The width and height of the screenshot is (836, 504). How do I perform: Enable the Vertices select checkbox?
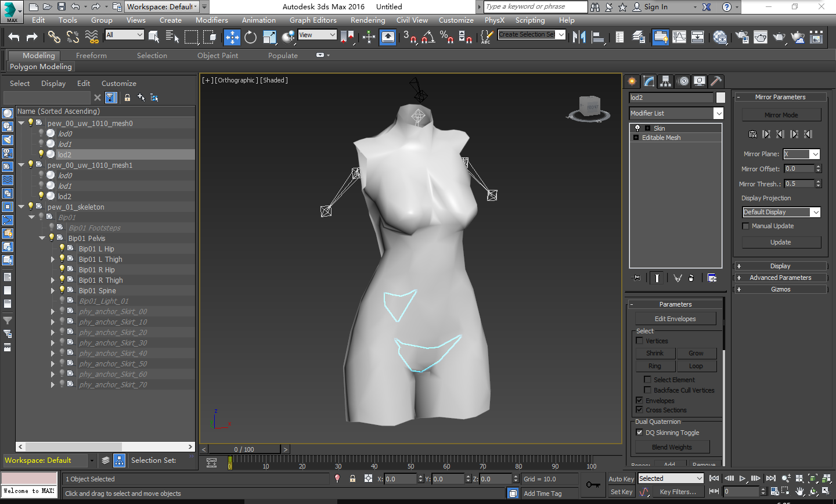click(639, 341)
